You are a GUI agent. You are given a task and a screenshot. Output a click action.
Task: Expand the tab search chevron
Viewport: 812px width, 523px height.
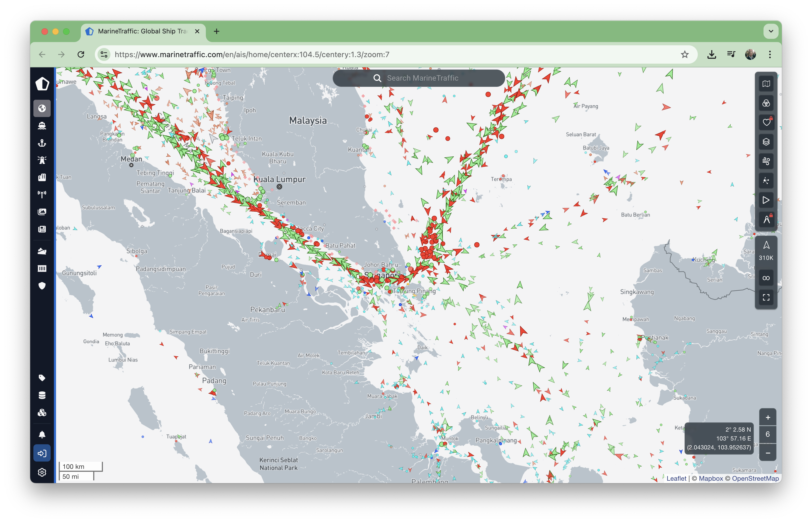(771, 31)
